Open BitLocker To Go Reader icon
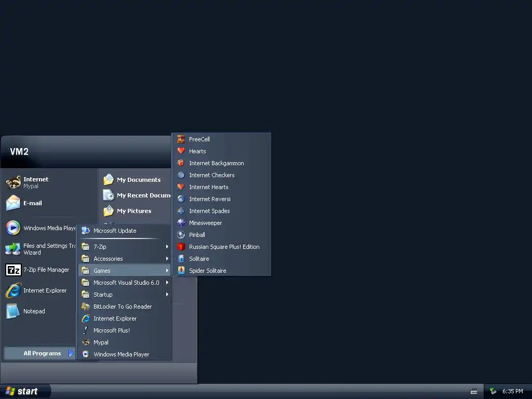Image resolution: width=532 pixels, height=399 pixels. coord(86,307)
